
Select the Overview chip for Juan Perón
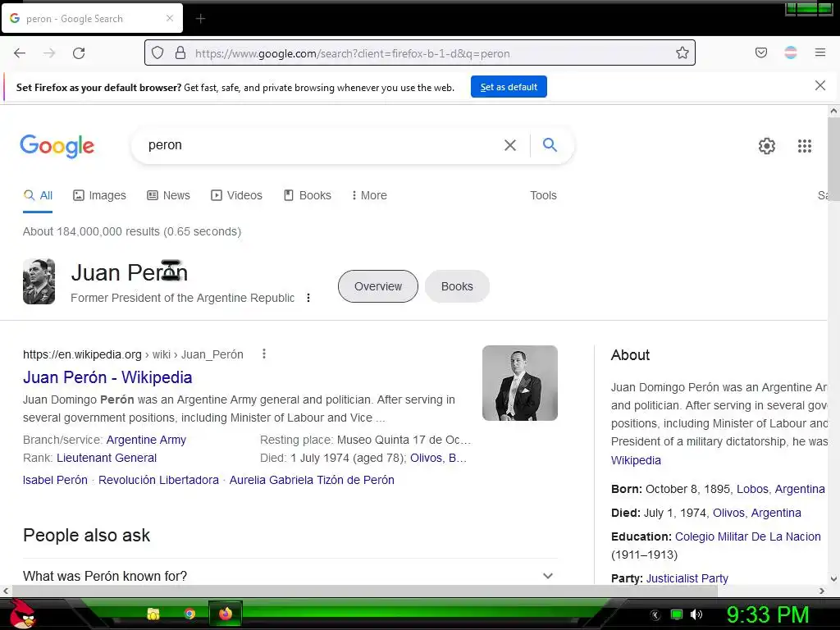point(378,286)
